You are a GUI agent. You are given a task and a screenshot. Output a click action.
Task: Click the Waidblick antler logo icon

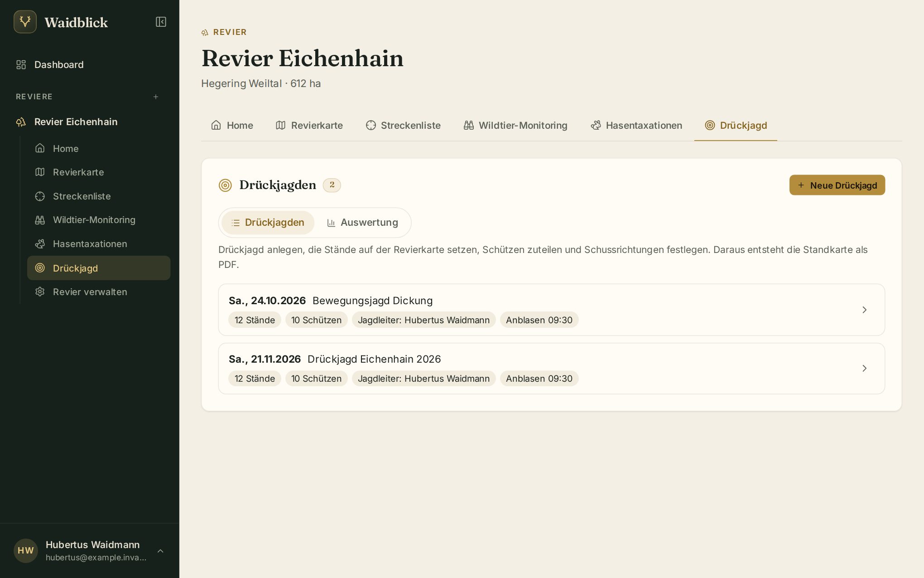25,22
